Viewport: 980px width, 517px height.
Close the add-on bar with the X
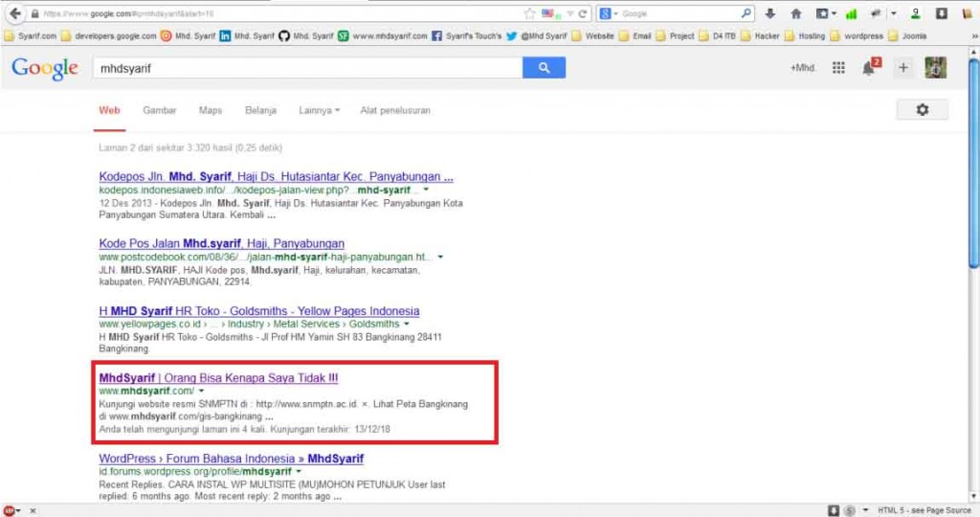coord(33,510)
